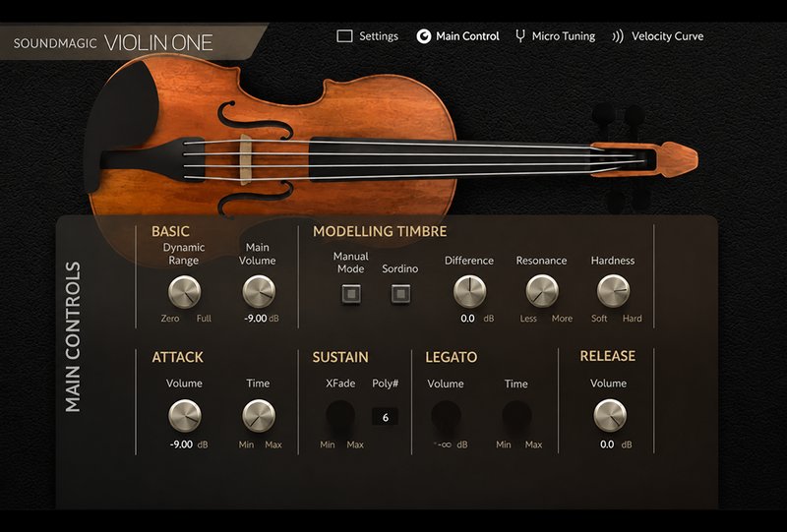Click the Hardness knob
This screenshot has height=532, width=787.
tap(613, 291)
